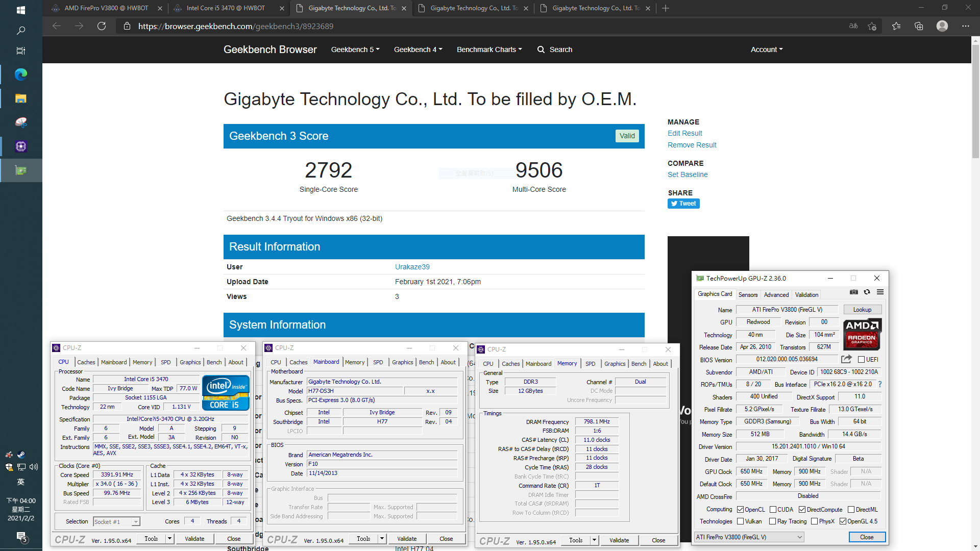Open the browser read aloud/translate icon
The width and height of the screenshot is (980, 551).
pyautogui.click(x=853, y=26)
